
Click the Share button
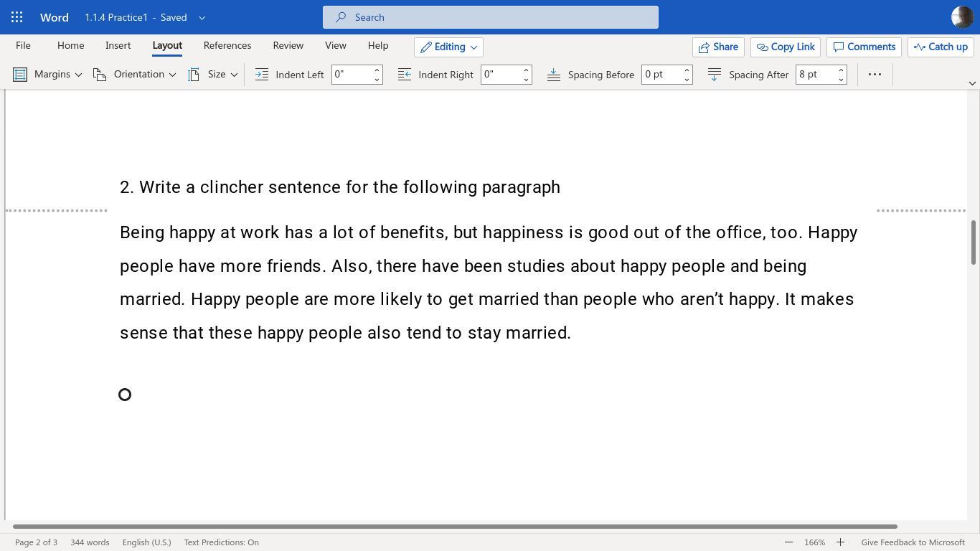[718, 47]
